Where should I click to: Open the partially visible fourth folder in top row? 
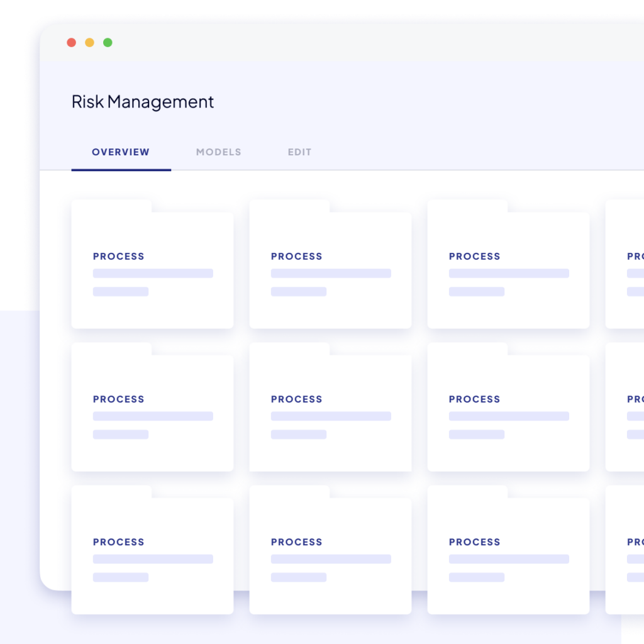pyautogui.click(x=626, y=269)
